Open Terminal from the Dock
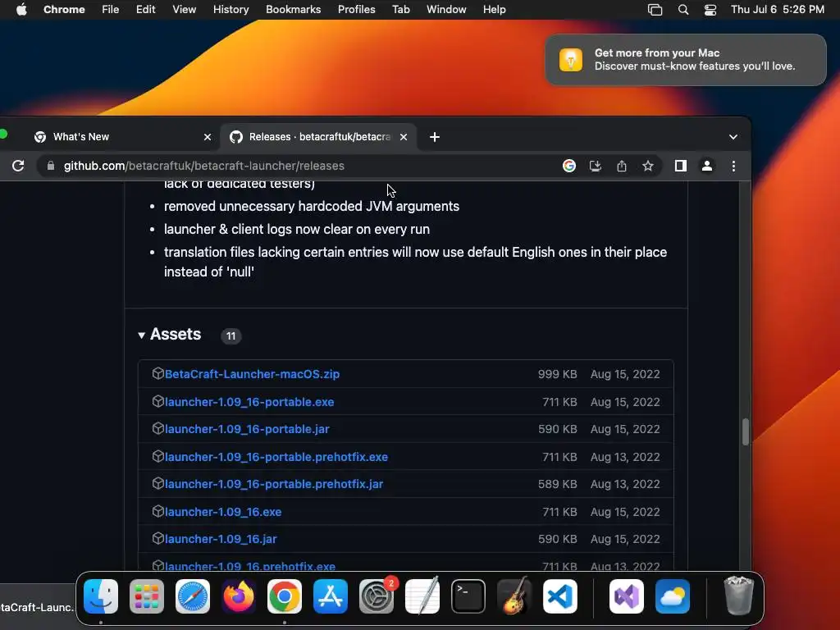The width and height of the screenshot is (840, 630). pyautogui.click(x=468, y=596)
